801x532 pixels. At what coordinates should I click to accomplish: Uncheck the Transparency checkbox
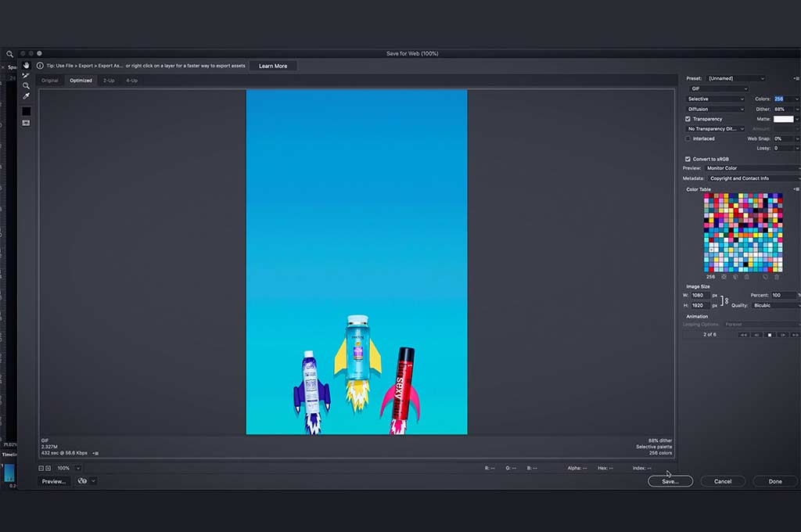click(688, 119)
